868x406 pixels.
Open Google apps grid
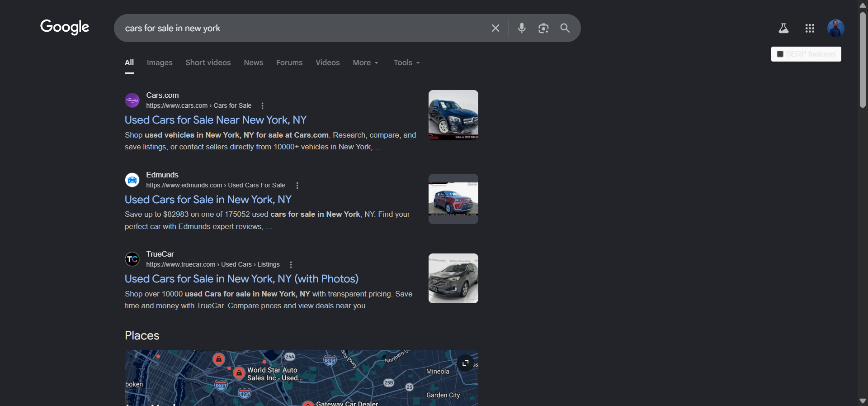click(x=810, y=29)
